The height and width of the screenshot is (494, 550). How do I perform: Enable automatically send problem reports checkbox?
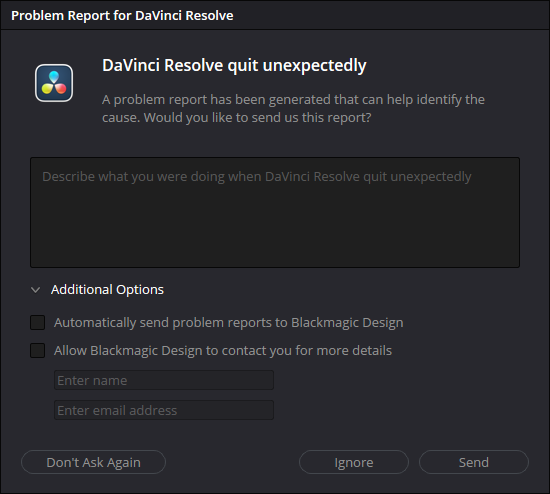pos(38,322)
